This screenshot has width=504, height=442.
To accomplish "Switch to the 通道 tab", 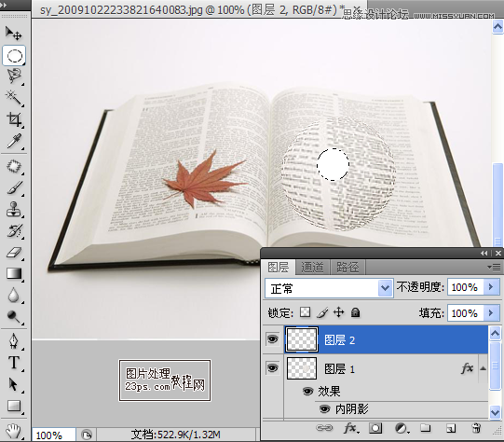I will click(312, 267).
